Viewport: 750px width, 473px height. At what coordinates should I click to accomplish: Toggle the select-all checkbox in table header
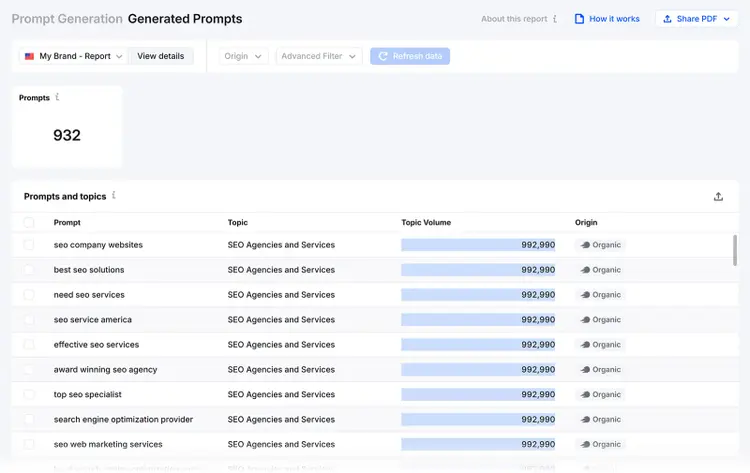tap(29, 222)
